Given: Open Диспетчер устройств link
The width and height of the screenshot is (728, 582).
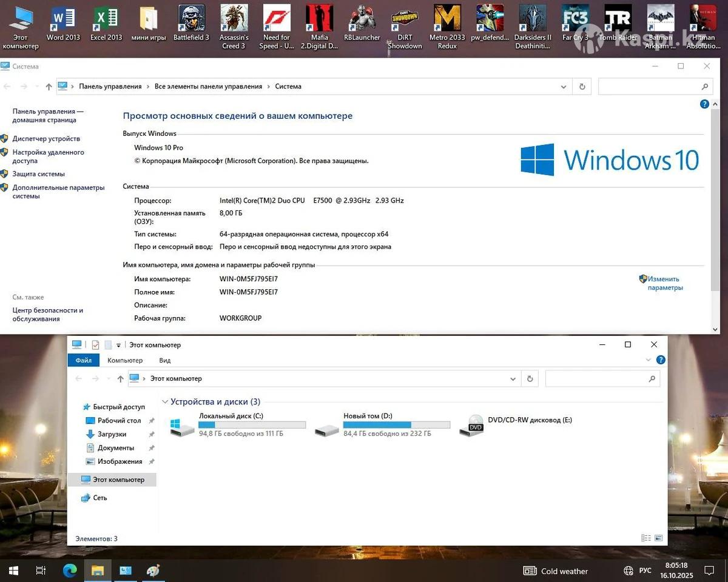Looking at the screenshot, I should coord(46,139).
